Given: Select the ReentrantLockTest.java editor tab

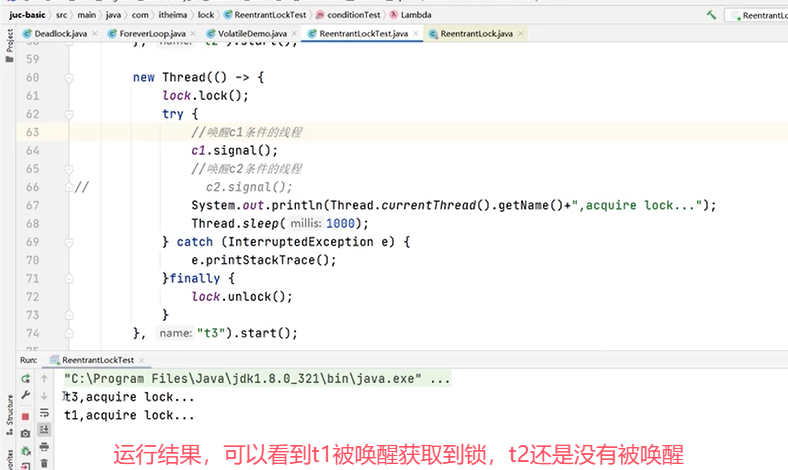Looking at the screenshot, I should tap(363, 34).
